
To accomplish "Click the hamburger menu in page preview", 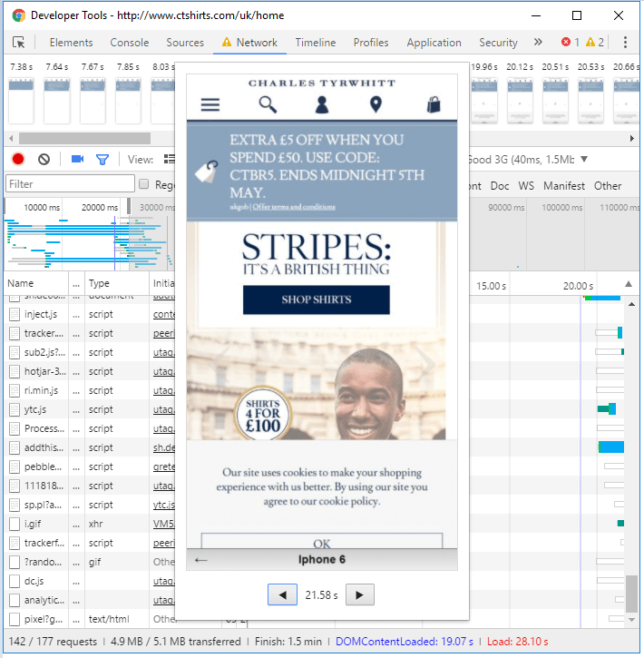I will tap(210, 104).
